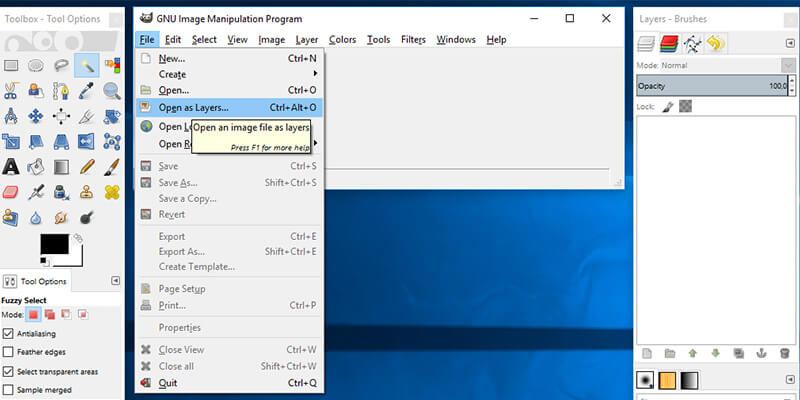Click the new layer button in Layers panel

[x=646, y=353]
